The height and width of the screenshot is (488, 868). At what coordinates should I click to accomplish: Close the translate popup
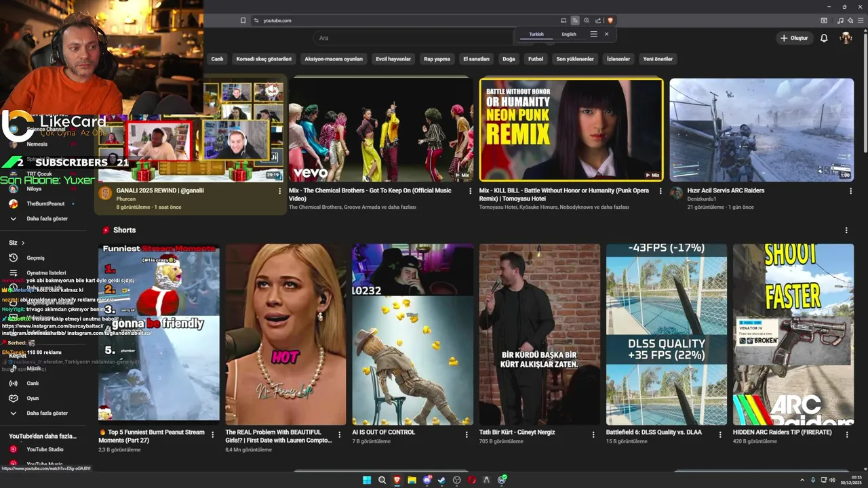click(x=606, y=34)
